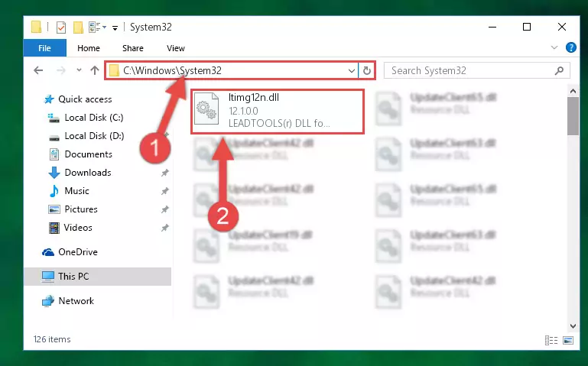
Task: Unpin Downloads using its pin icon
Action: click(164, 173)
